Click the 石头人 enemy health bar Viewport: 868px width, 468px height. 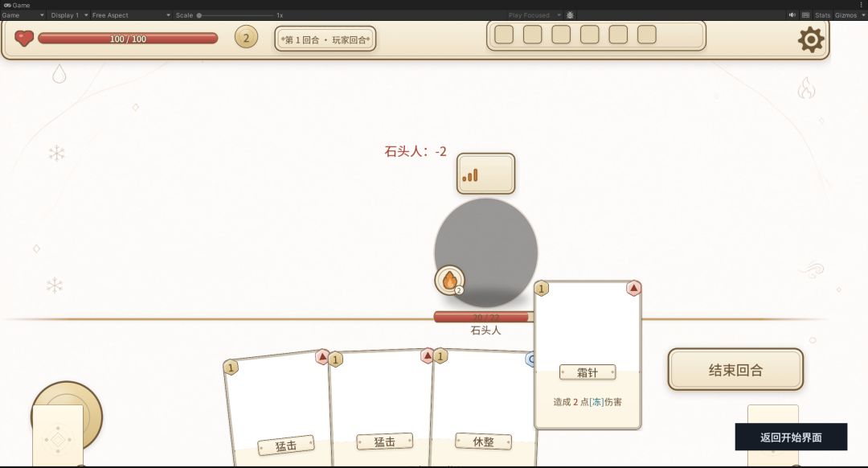[x=483, y=317]
